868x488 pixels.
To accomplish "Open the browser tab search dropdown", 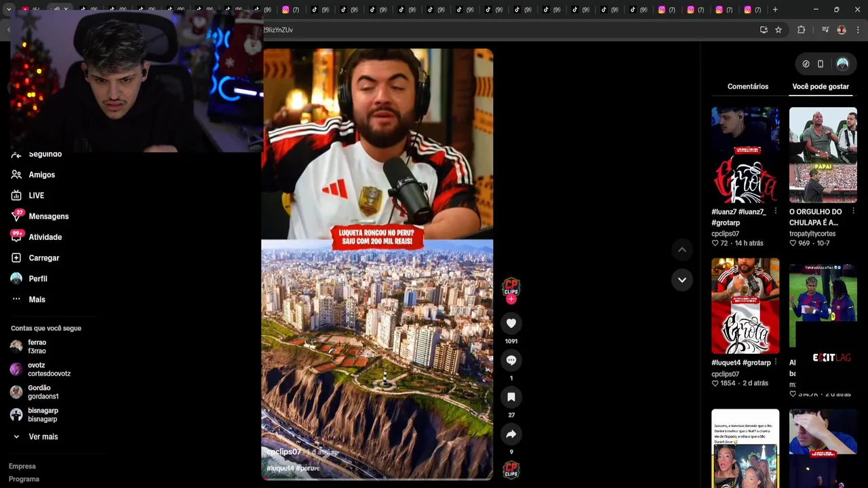I will tap(8, 9).
